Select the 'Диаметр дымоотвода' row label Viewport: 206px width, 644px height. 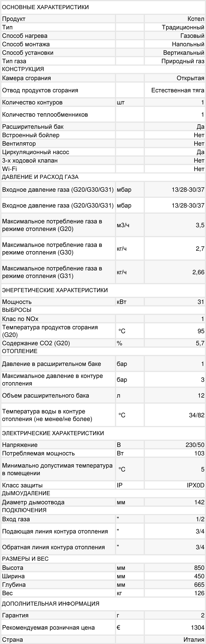click(33, 502)
